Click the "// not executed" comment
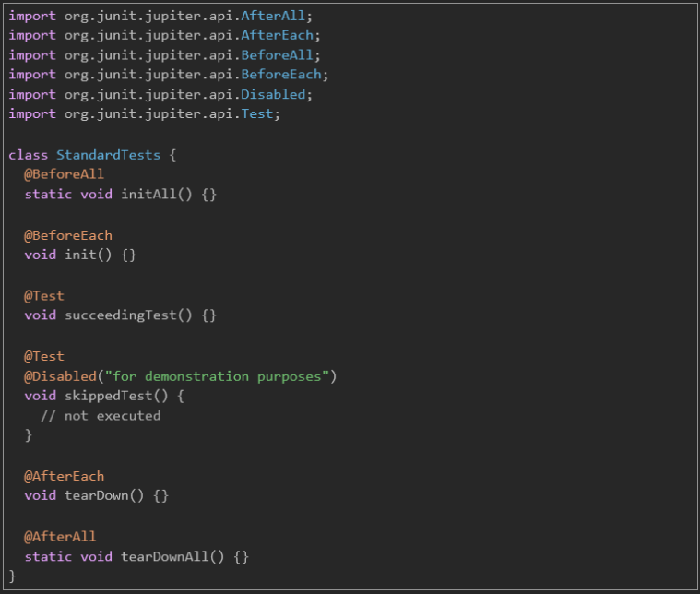Screen dimensions: 700x594 point(101,416)
